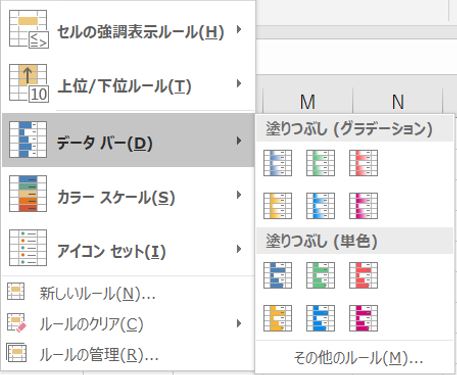
Task: Click 塗りつぶし (グラデーション) heading
Action: (x=349, y=128)
